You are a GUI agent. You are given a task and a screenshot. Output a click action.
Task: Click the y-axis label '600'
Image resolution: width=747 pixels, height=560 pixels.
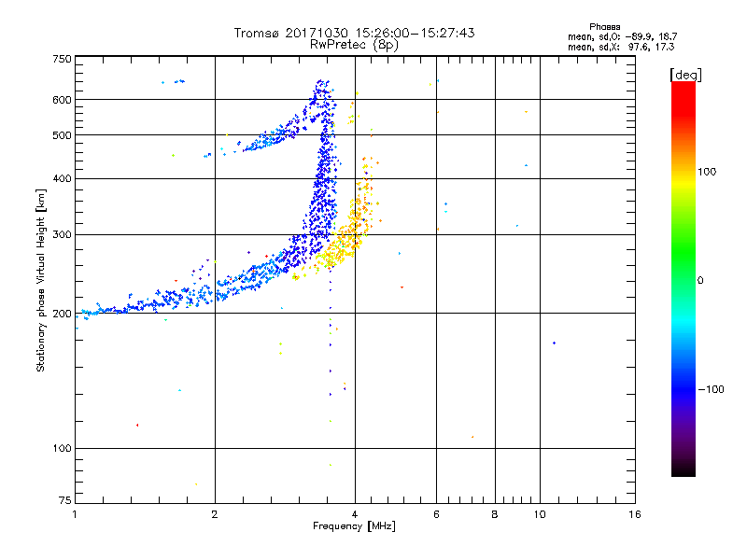point(62,100)
